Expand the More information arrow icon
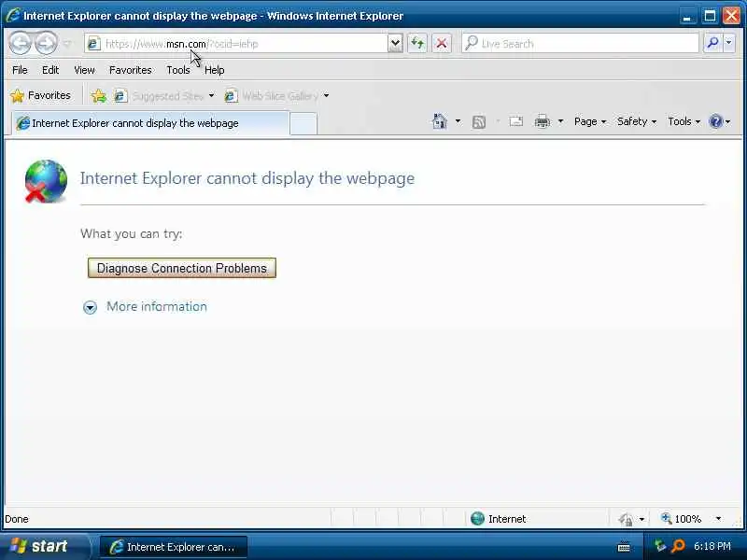Image resolution: width=747 pixels, height=560 pixels. coord(90,307)
